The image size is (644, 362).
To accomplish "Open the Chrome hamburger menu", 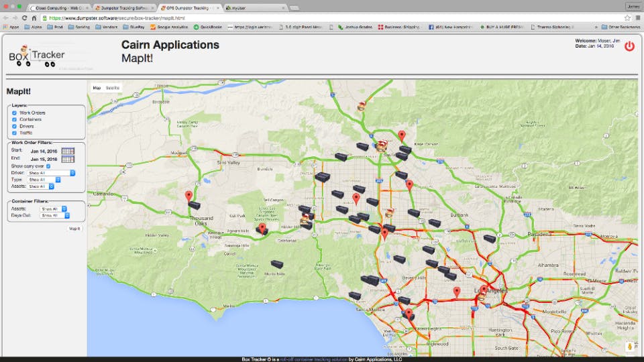I will 638,18.
